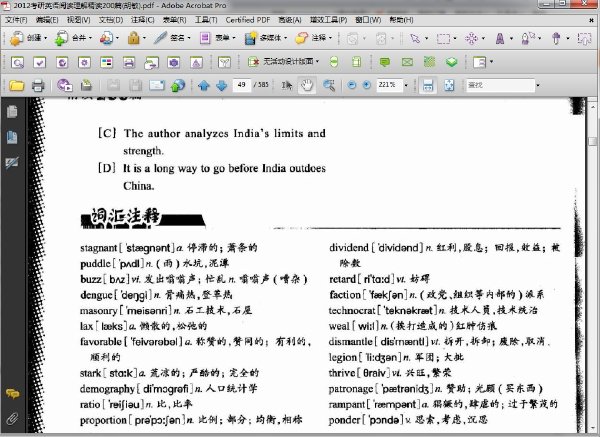Open the 窗口(W) menu
The width and height of the screenshot is (600, 437).
[368, 20]
